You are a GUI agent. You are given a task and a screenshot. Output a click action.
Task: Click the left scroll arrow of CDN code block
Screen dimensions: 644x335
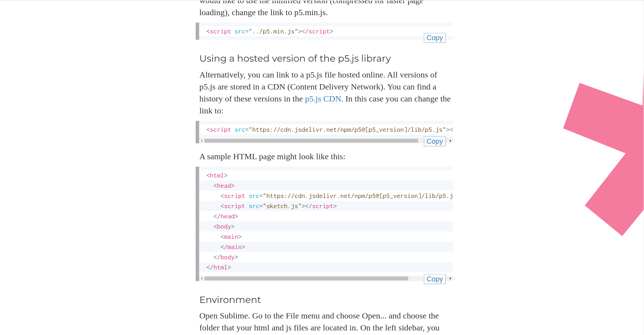202,141
